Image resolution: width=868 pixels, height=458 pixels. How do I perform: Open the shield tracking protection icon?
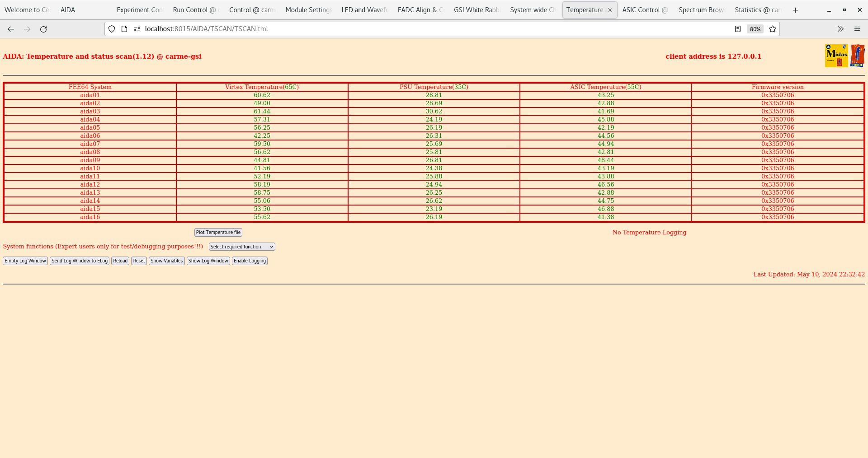[111, 29]
